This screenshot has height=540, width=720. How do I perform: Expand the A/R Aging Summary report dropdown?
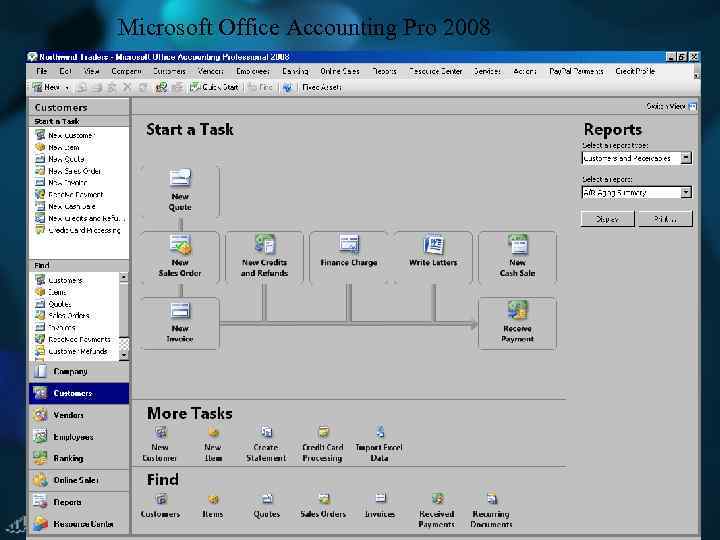686,192
